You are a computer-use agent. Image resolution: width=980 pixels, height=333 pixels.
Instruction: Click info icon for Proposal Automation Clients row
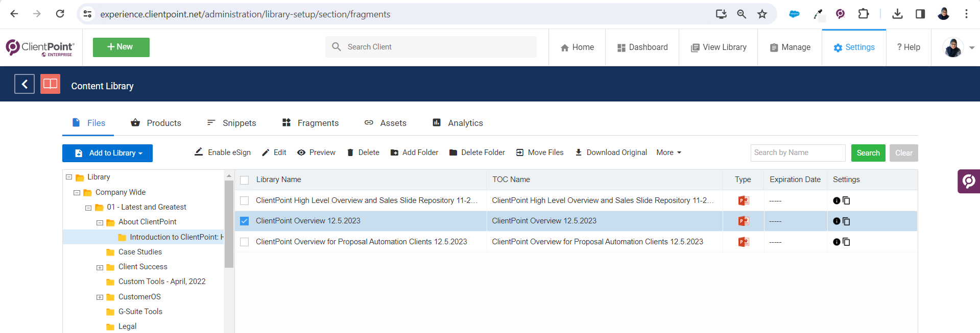(836, 242)
